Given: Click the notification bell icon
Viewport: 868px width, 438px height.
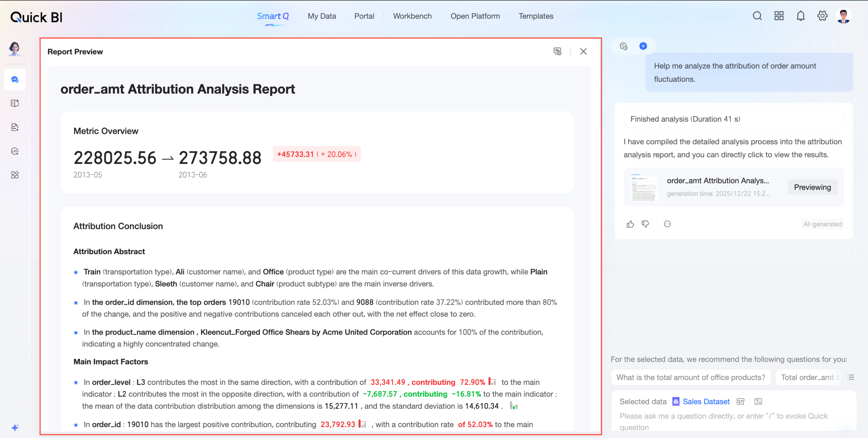Looking at the screenshot, I should 801,16.
